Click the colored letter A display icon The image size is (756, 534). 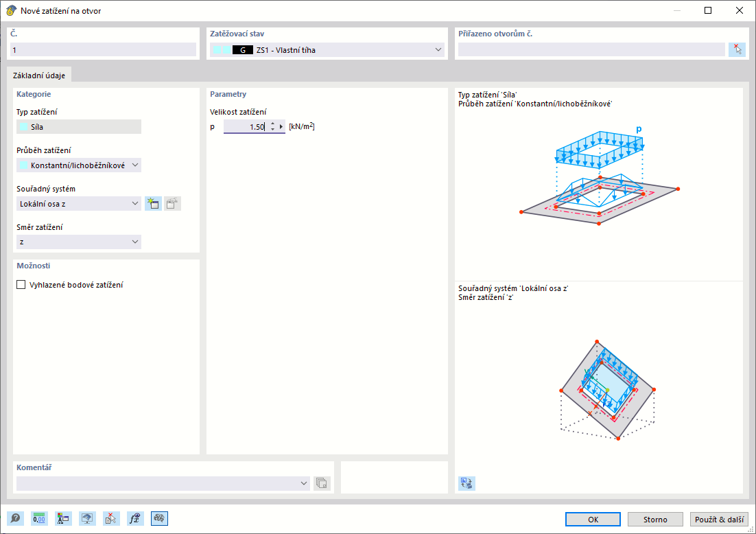click(x=63, y=519)
